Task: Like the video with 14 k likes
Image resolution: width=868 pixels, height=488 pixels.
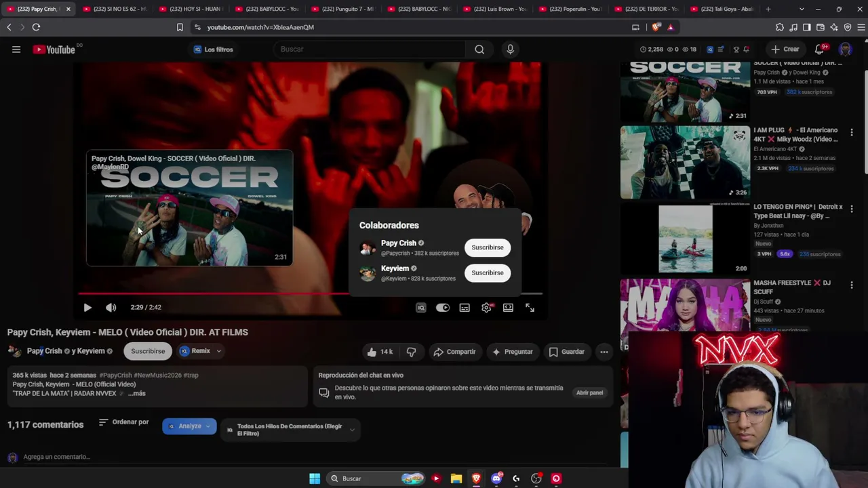Action: pos(380,352)
